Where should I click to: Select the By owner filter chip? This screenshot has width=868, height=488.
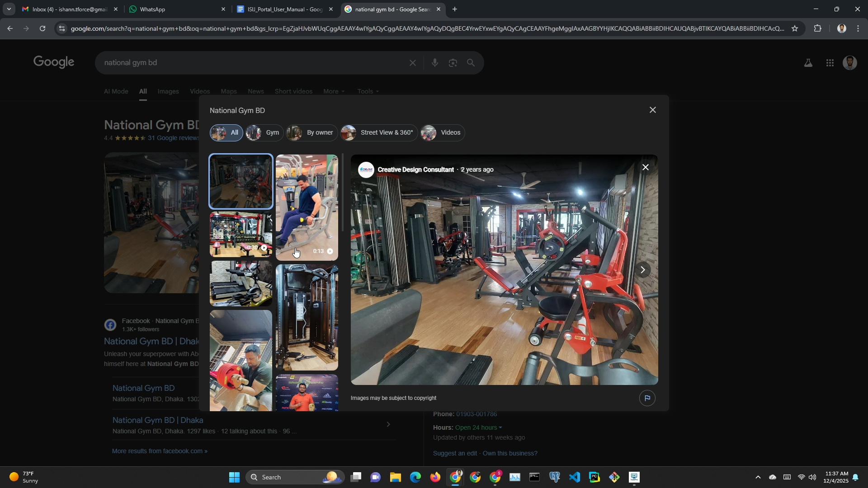[x=312, y=133]
